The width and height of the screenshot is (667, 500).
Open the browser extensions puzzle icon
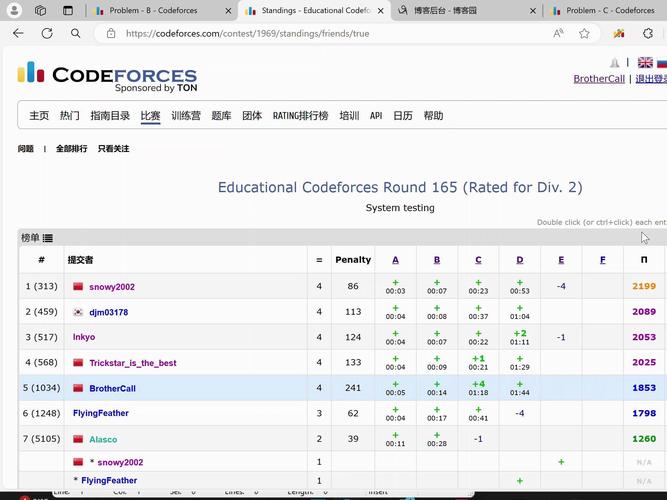coord(647,33)
